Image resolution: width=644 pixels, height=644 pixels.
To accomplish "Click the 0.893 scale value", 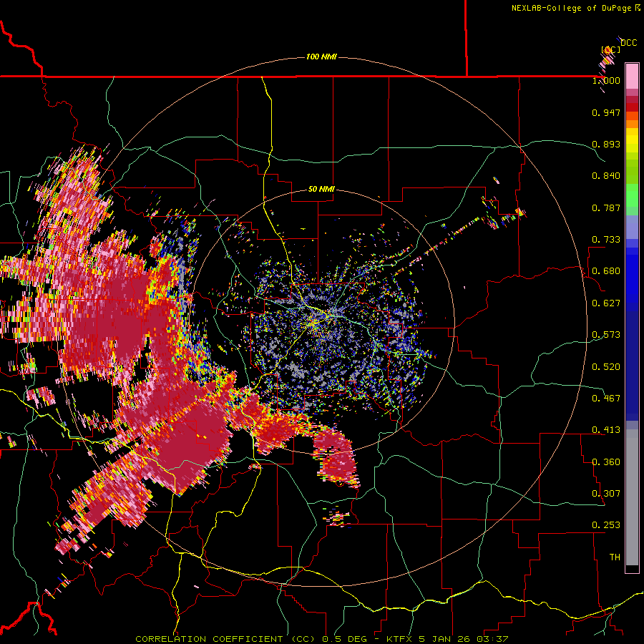I will coord(606,144).
